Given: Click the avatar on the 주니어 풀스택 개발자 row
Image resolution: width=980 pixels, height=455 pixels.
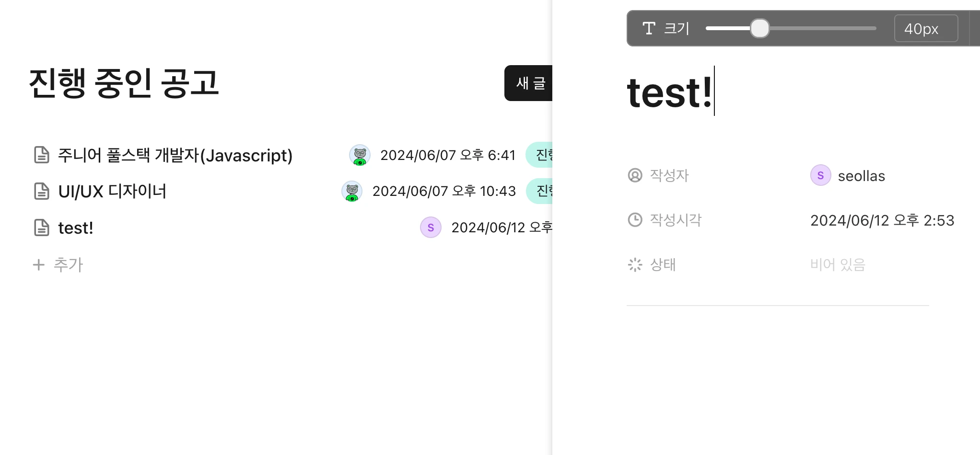Looking at the screenshot, I should [360, 155].
